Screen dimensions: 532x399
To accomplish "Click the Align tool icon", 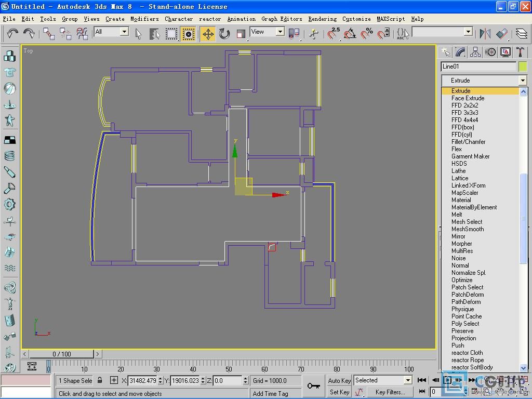I will [502, 34].
